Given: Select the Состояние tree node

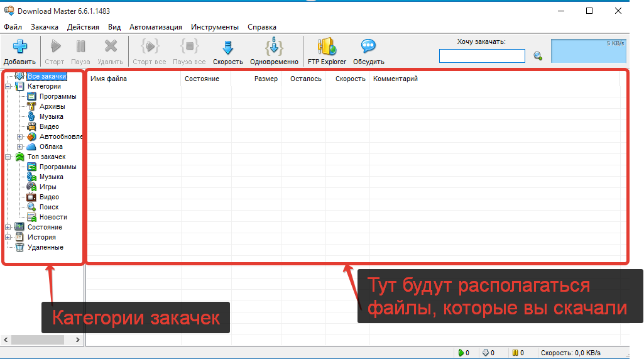Looking at the screenshot, I should coord(45,227).
